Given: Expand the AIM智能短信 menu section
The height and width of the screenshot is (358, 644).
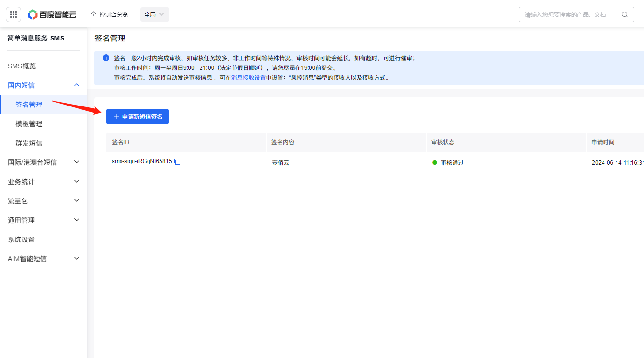Looking at the screenshot, I should click(x=76, y=259).
